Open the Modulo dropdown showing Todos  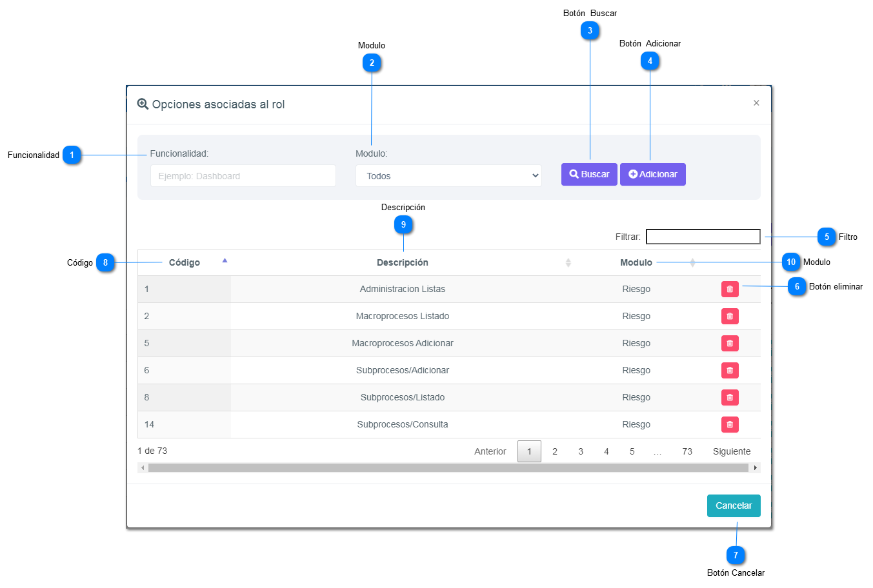point(448,176)
